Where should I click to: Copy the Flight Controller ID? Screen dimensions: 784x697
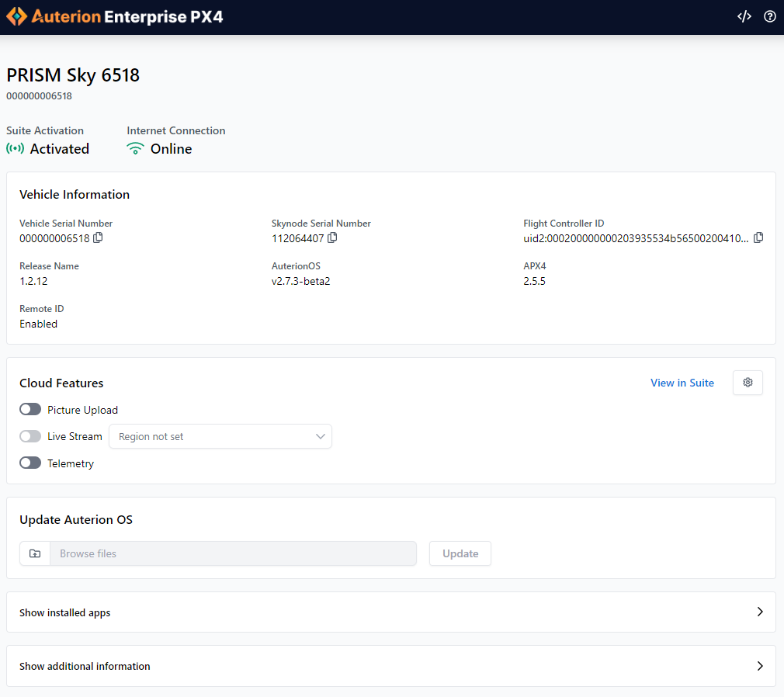(758, 238)
